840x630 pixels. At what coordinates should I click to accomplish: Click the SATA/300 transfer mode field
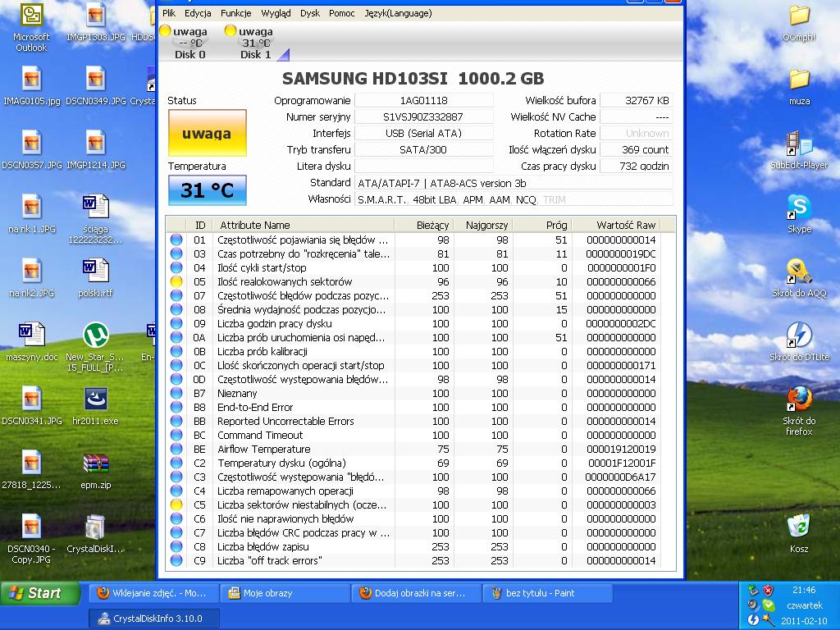(423, 149)
